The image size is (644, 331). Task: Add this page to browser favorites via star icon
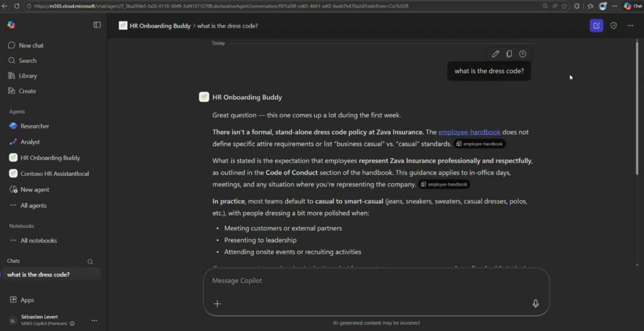(x=565, y=6)
